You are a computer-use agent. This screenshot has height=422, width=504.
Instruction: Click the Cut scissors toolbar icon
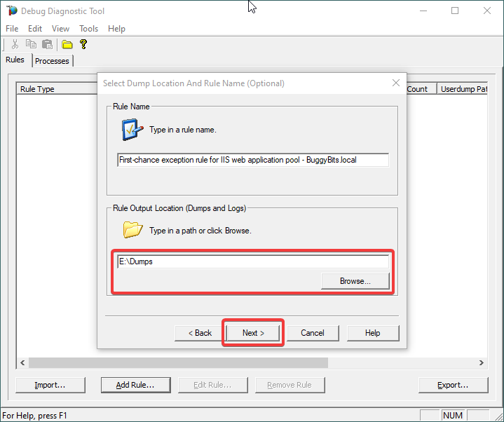15,44
